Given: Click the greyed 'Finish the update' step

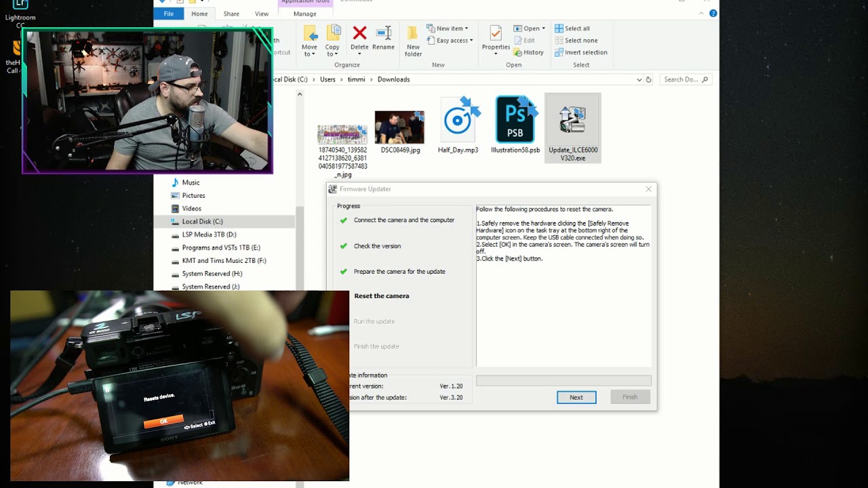Looking at the screenshot, I should [x=376, y=346].
